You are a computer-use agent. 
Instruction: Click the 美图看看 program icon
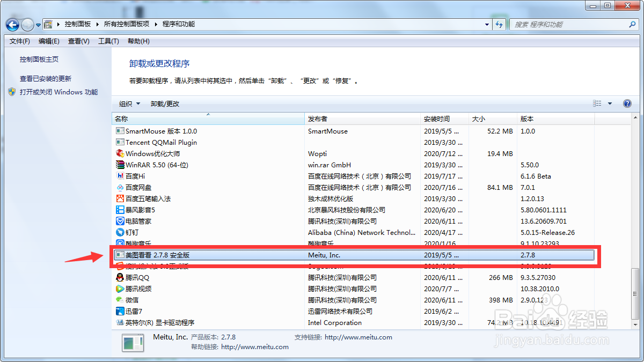(x=120, y=255)
